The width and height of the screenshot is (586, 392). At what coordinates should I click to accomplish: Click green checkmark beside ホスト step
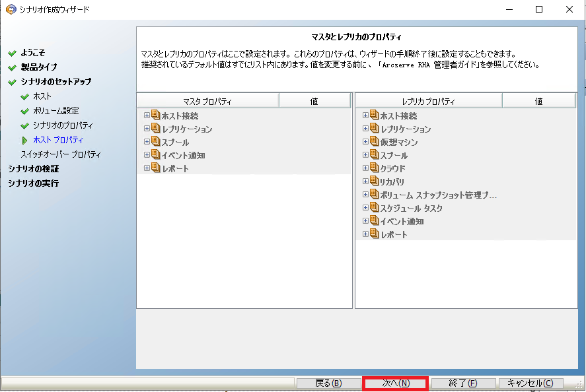(x=24, y=97)
